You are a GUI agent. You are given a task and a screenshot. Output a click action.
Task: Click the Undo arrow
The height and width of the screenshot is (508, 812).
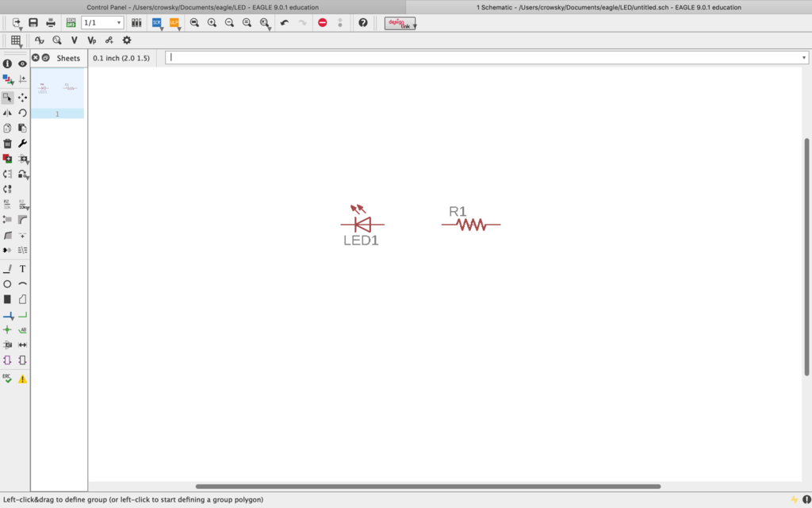pos(285,23)
